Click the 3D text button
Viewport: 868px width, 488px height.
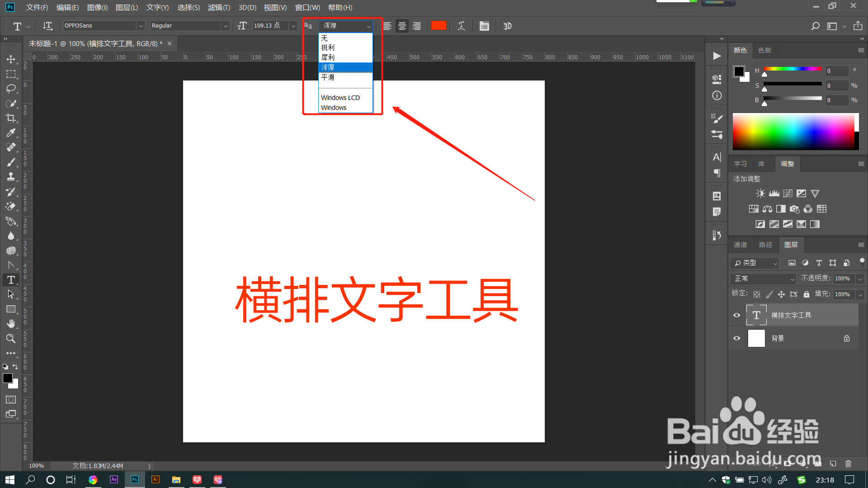pos(507,26)
